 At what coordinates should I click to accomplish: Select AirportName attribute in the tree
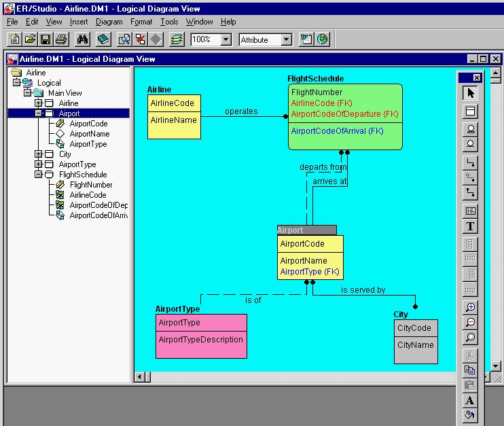click(x=89, y=134)
